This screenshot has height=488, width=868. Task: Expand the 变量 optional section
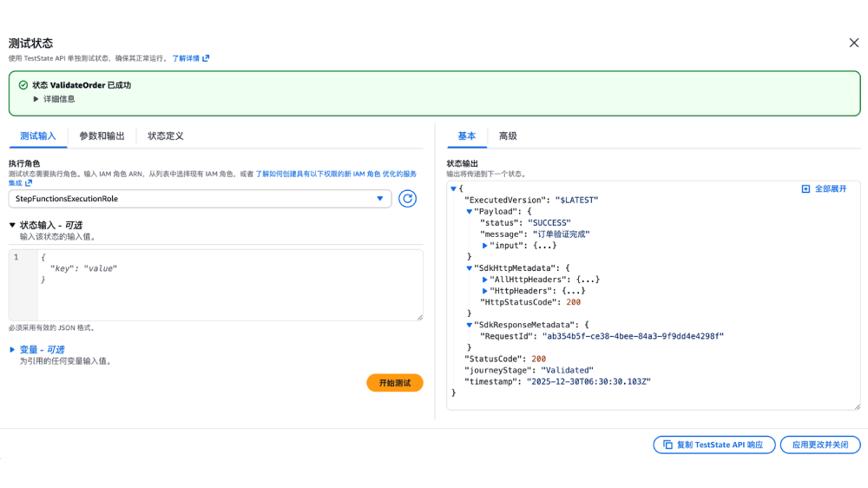(12, 350)
